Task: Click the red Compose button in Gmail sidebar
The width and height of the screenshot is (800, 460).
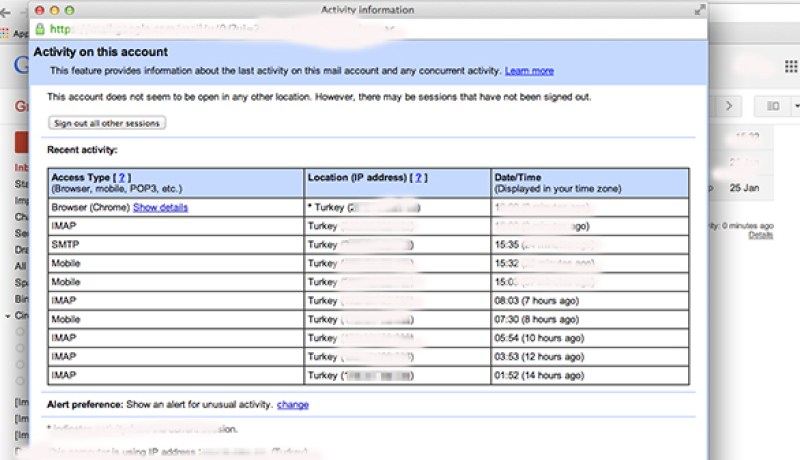Action: pos(21,142)
